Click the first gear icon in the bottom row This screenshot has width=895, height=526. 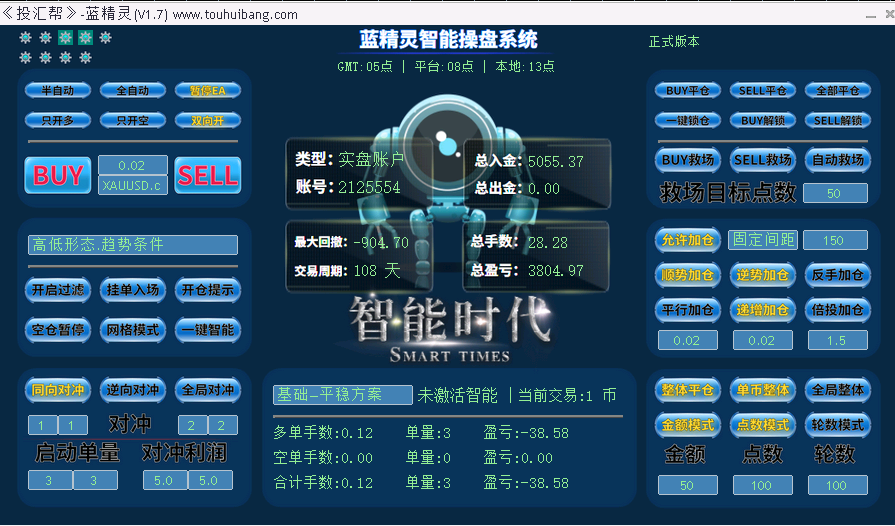(25, 57)
